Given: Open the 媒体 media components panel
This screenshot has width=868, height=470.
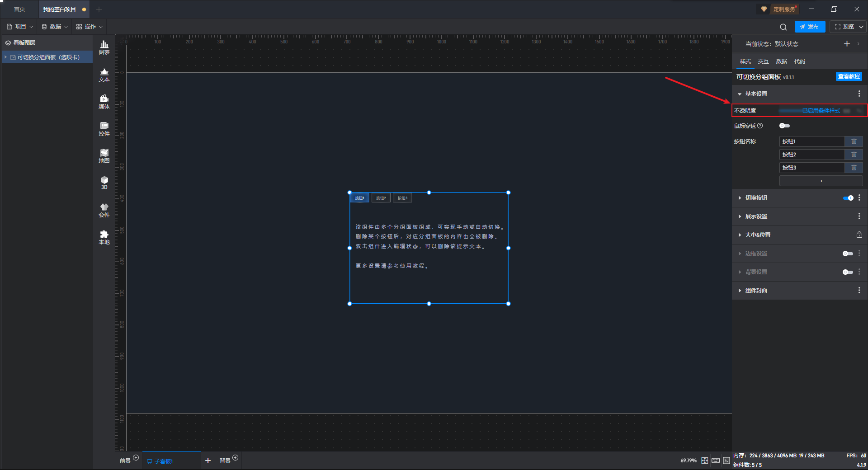Looking at the screenshot, I should pyautogui.click(x=104, y=101).
